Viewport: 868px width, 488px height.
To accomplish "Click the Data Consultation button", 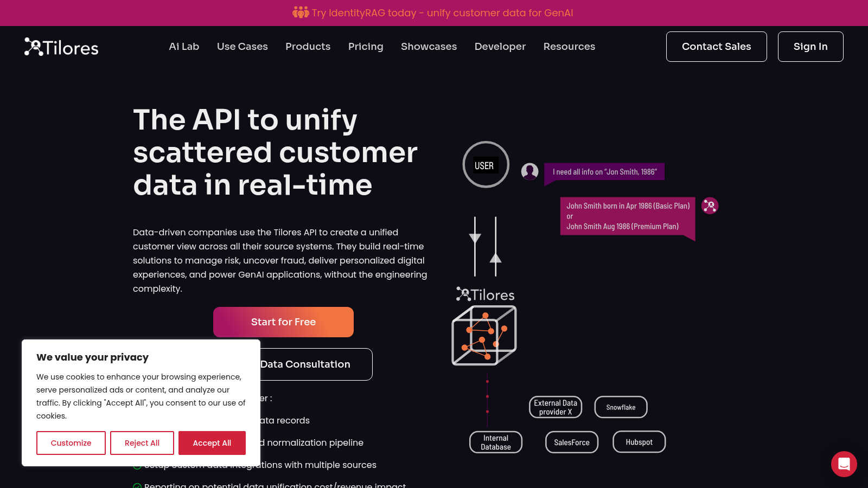I will (316, 364).
